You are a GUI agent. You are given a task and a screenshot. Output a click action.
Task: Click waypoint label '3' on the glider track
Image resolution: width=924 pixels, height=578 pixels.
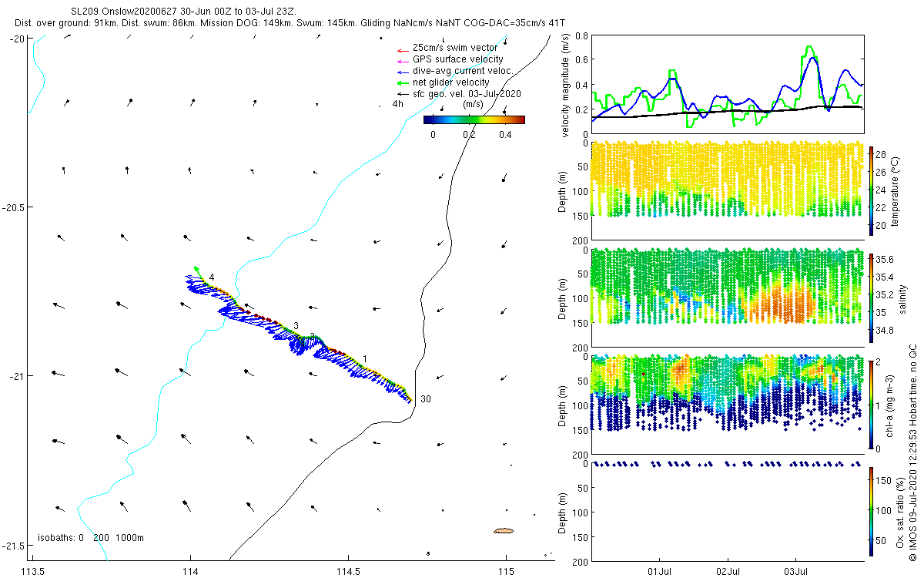(296, 327)
